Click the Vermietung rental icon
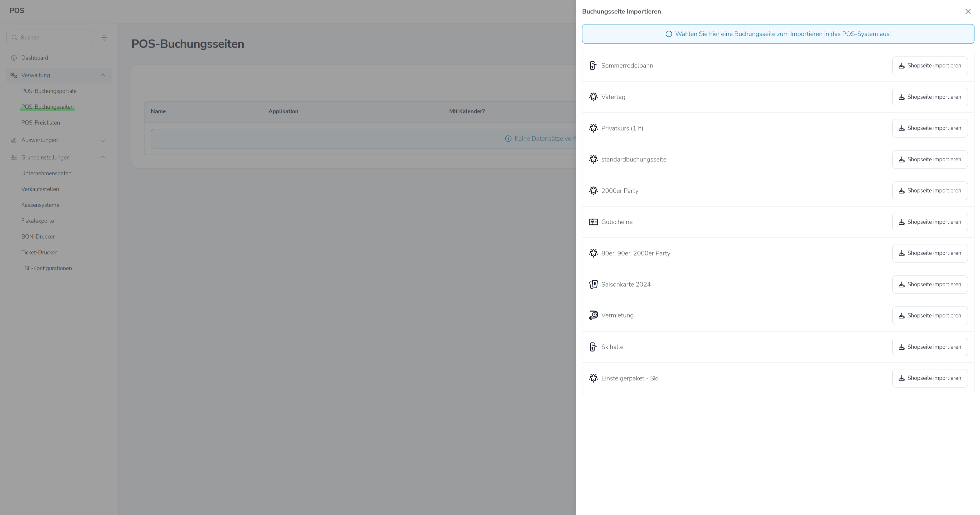 coord(593,316)
